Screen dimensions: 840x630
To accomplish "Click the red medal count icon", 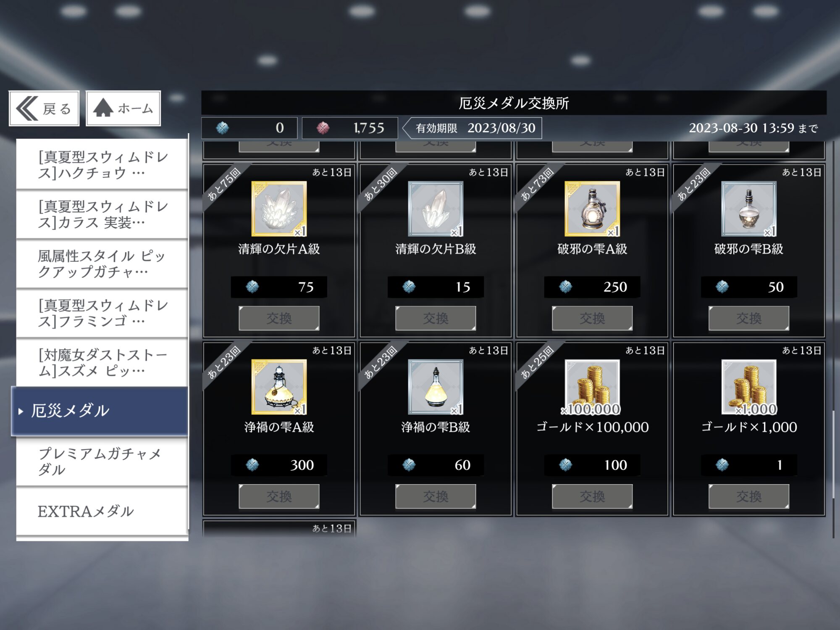I will (x=323, y=128).
